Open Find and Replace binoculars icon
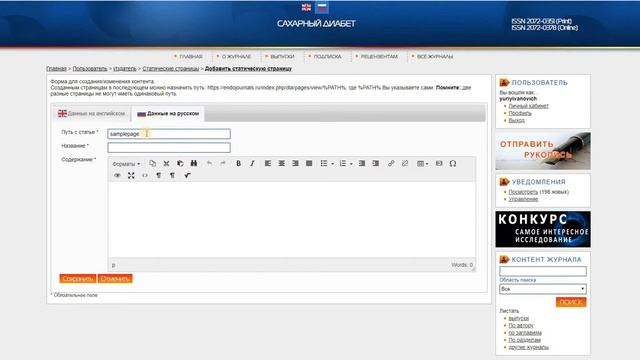The width and height of the screenshot is (640, 360). tap(194, 163)
